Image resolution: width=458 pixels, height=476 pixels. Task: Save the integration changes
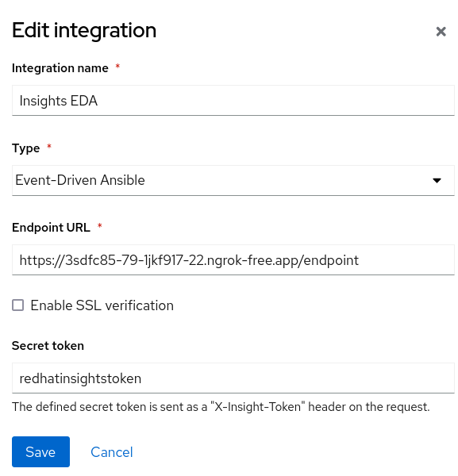click(x=40, y=451)
